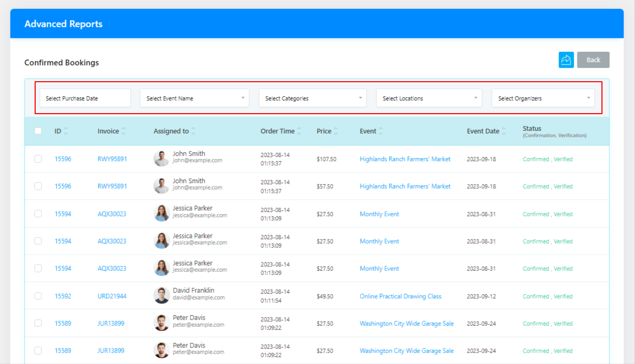Open invoice RWY95891 in $57.50 row
This screenshot has height=364, width=635.
point(112,186)
